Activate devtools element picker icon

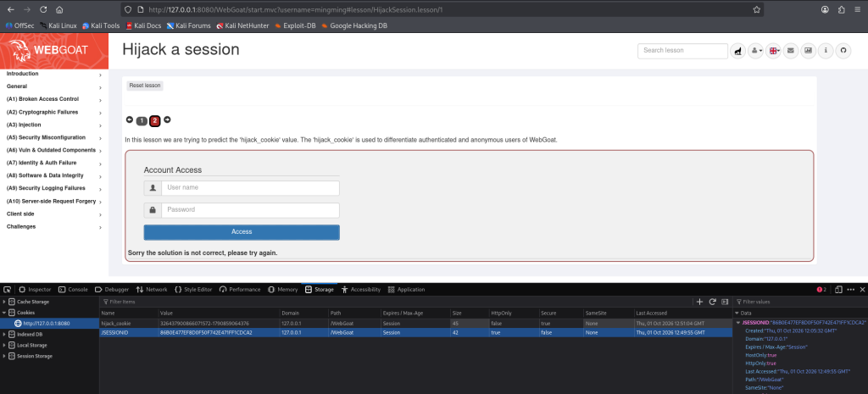click(x=7, y=290)
